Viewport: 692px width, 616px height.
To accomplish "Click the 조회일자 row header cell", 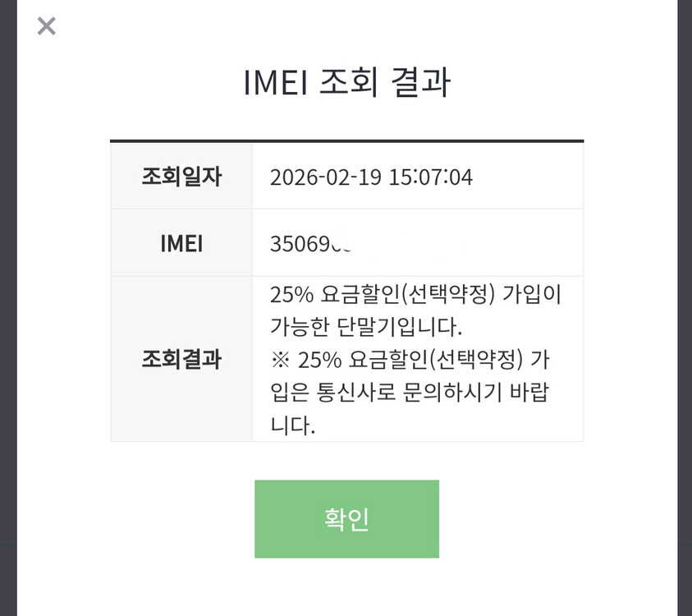I will [x=181, y=175].
